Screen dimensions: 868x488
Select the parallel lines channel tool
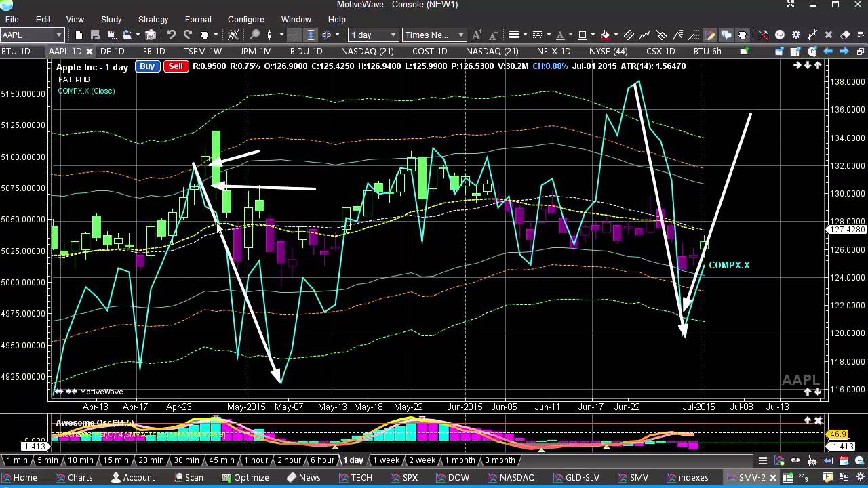coord(629,35)
